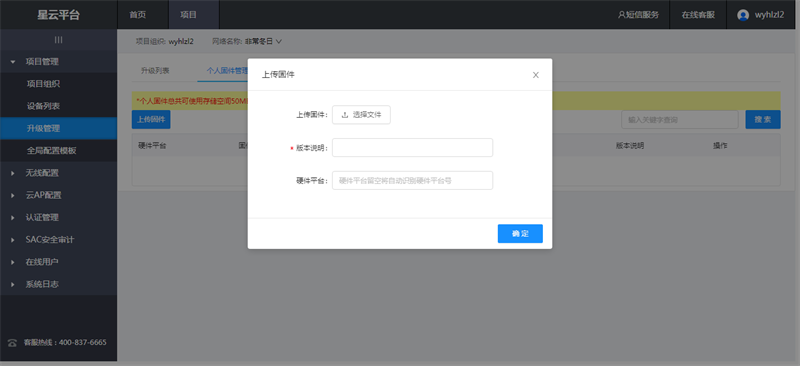Select 全局配置模板 in sidebar

59,151
